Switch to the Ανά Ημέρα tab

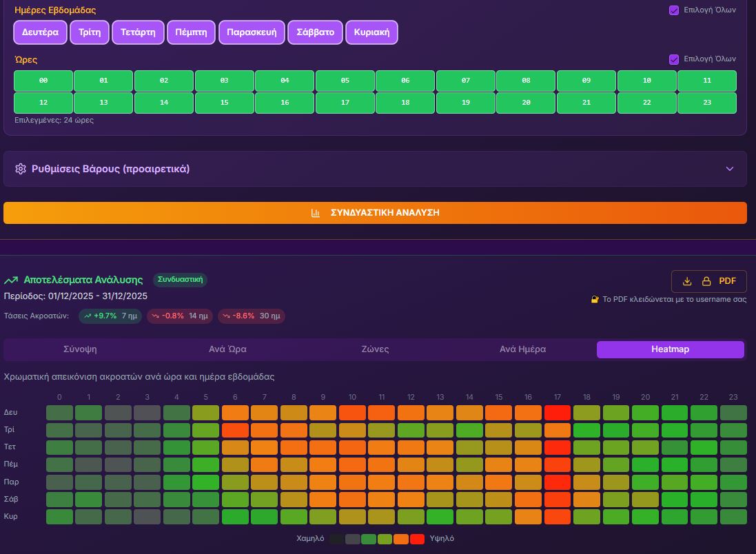click(522, 349)
